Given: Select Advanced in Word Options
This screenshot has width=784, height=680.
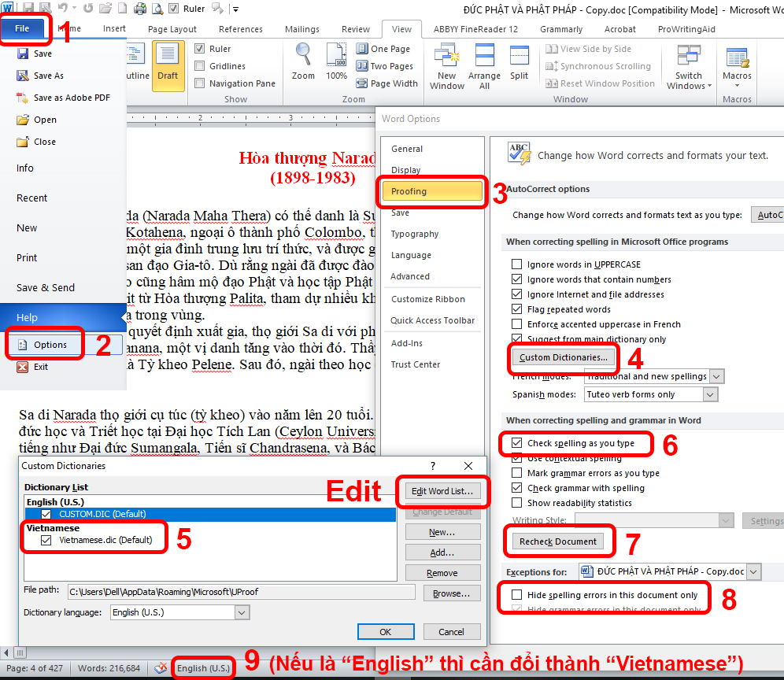Looking at the screenshot, I should click(x=410, y=276).
